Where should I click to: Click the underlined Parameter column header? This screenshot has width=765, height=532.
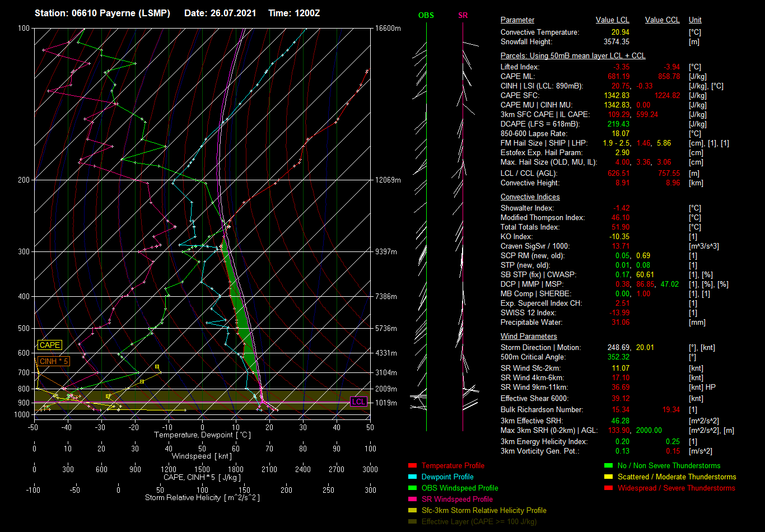pos(517,20)
